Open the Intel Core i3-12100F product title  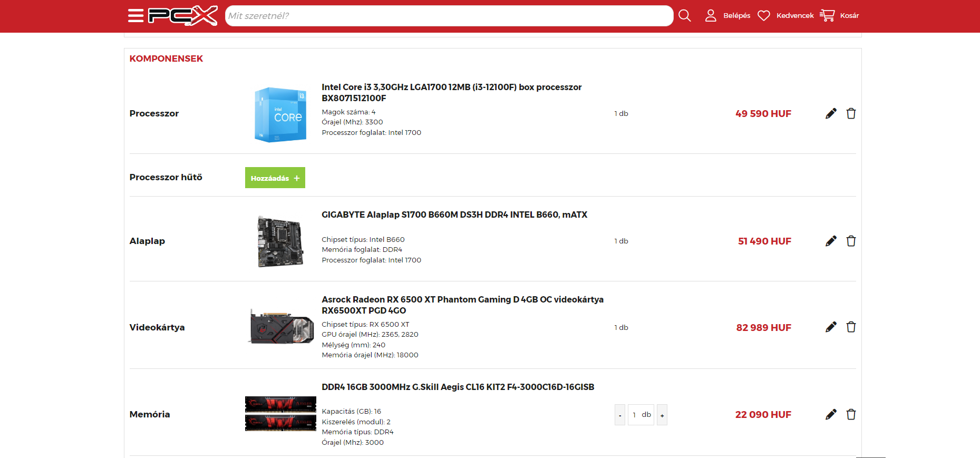pyautogui.click(x=452, y=92)
